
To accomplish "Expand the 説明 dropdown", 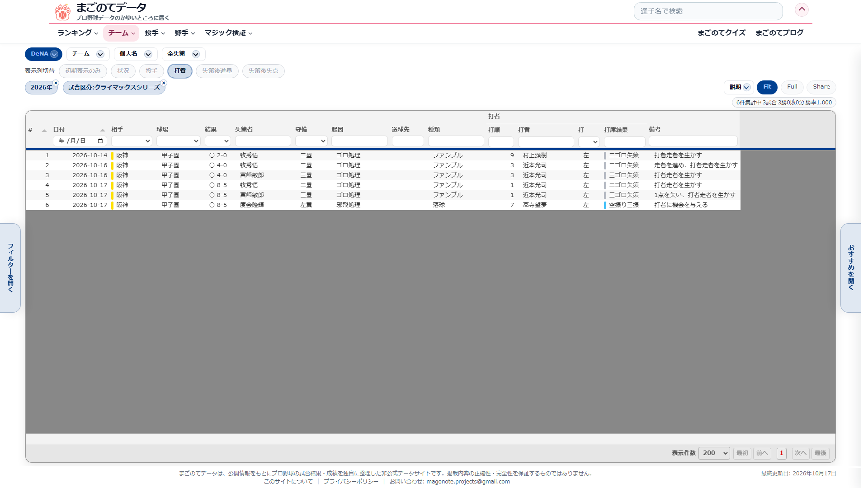I will point(739,87).
